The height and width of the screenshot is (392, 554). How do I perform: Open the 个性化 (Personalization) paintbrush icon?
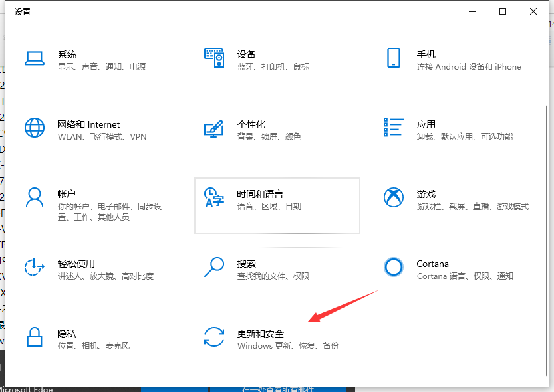coord(214,128)
